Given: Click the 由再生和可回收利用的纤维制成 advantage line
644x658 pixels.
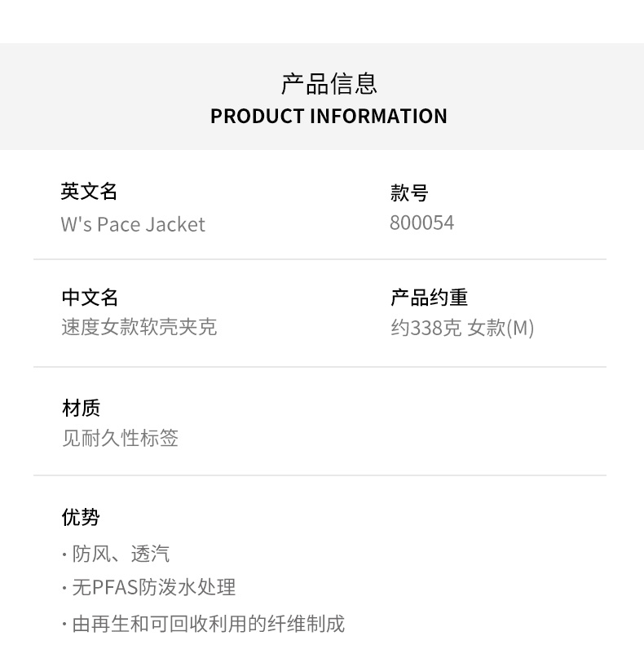Looking at the screenshot, I should coord(208,624).
